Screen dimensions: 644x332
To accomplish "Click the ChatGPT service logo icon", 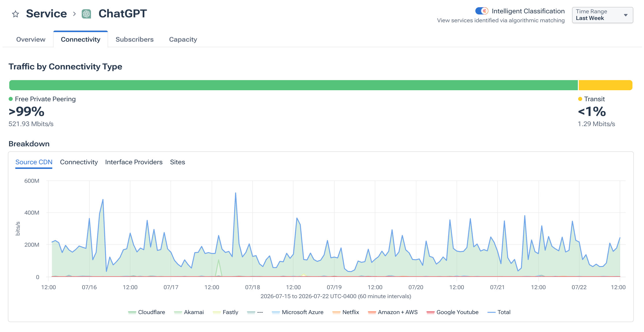I will click(x=86, y=14).
